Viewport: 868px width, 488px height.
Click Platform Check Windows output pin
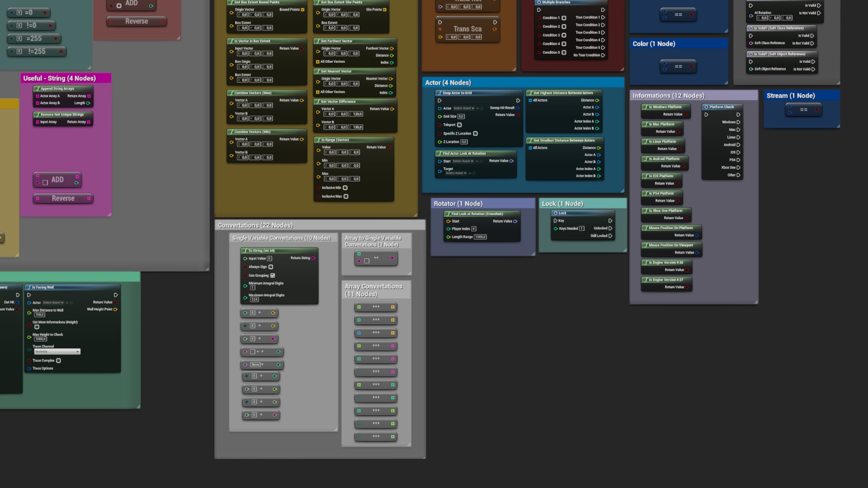pyautogui.click(x=738, y=122)
